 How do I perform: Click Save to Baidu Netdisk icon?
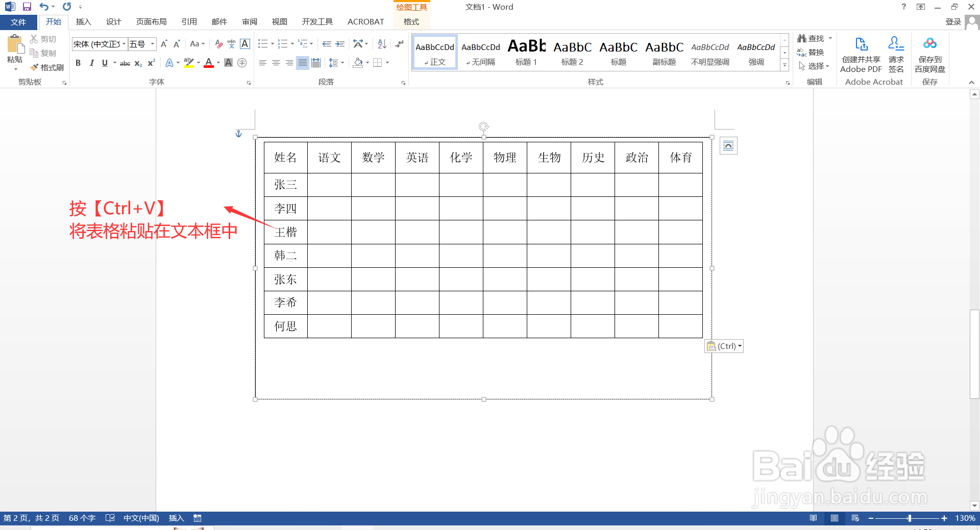click(930, 55)
